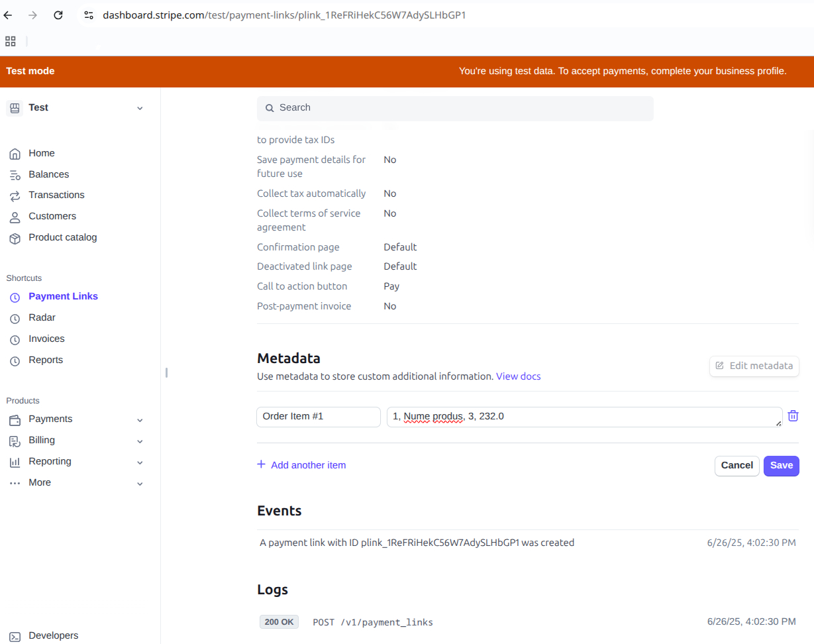Click the Edit metadata pencil icon
The height and width of the screenshot is (644, 814).
click(719, 366)
